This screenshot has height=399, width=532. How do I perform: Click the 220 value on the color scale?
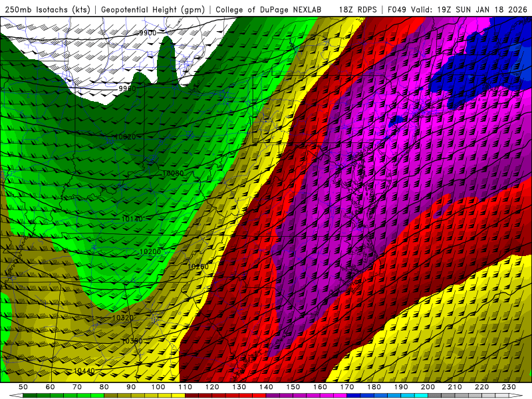[481, 387]
